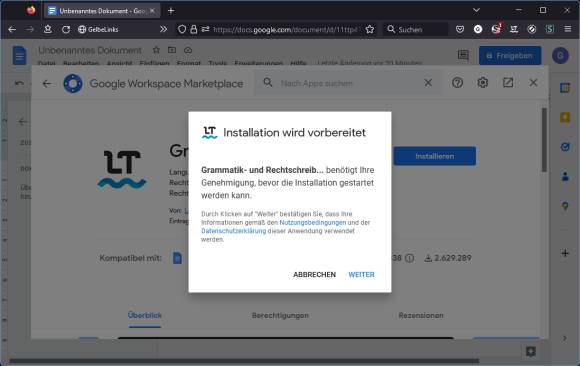Collapse the side panel with chevron

564,338
